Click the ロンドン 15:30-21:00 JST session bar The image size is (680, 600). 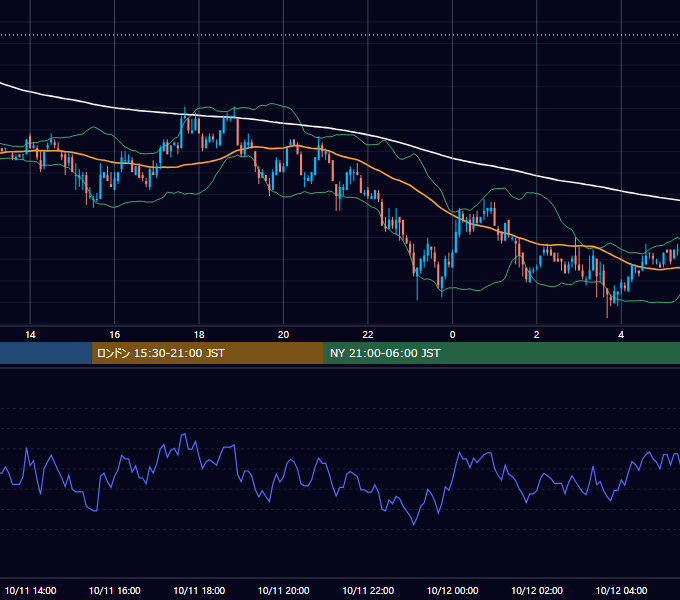click(207, 353)
